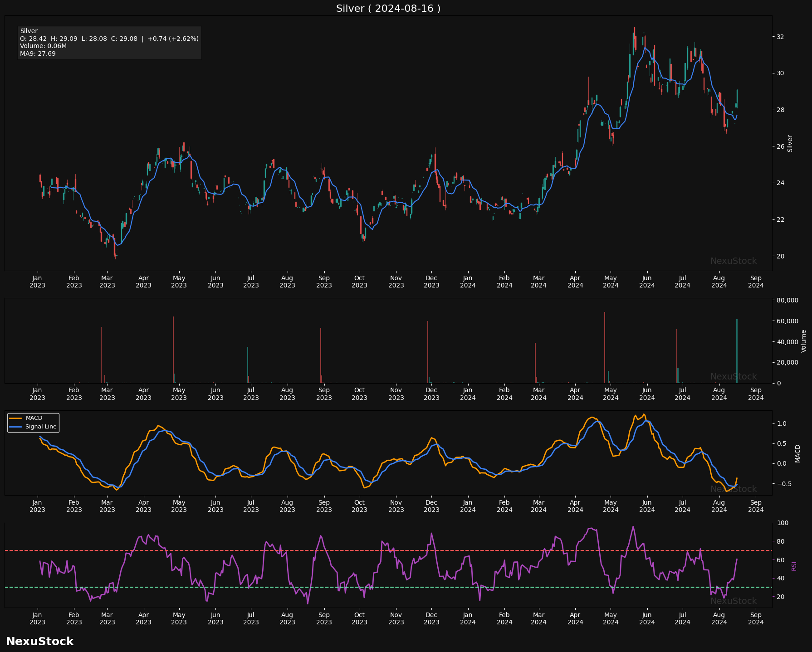Click the Sep 2024 label under the RSI chart

click(x=755, y=618)
